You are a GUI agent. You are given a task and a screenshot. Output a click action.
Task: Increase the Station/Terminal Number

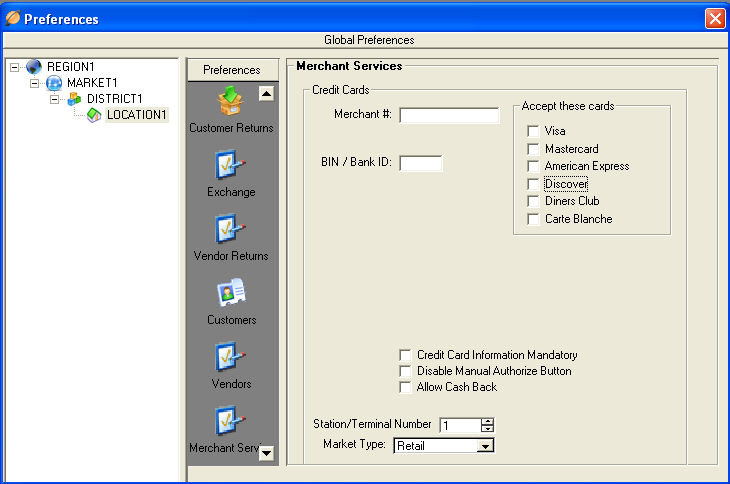tap(487, 422)
